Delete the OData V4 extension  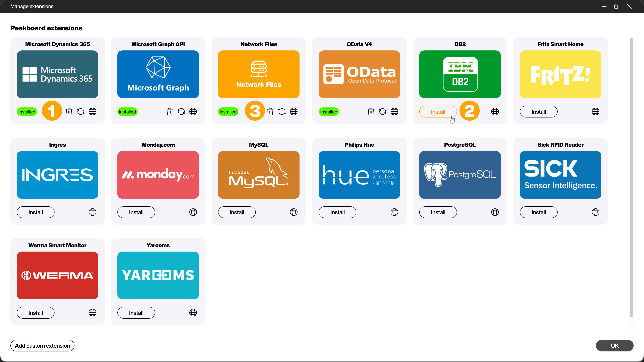371,112
